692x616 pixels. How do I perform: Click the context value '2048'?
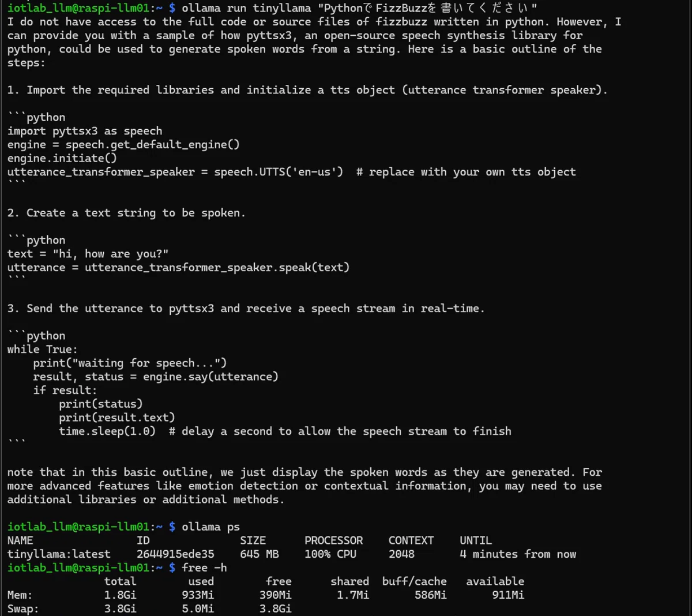click(401, 554)
